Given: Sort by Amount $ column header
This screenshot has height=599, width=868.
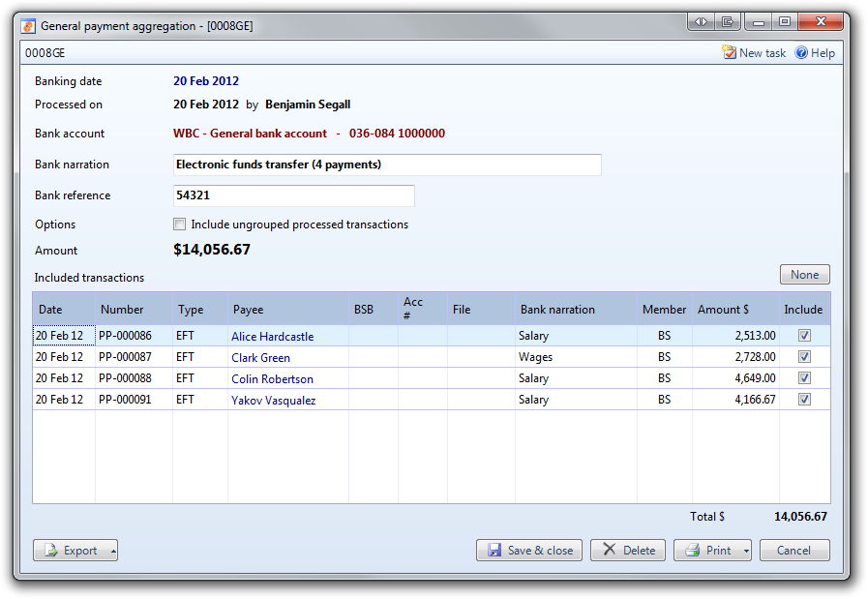Looking at the screenshot, I should pyautogui.click(x=735, y=310).
